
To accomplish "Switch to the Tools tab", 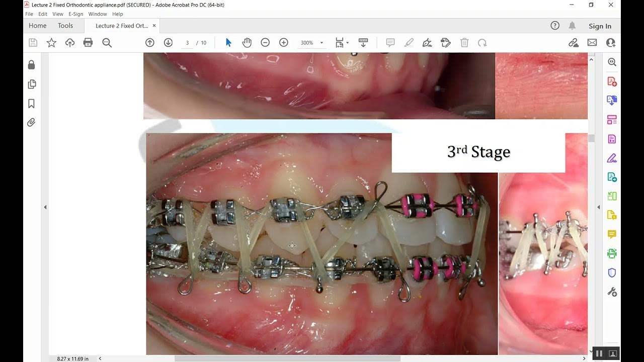I will pos(65,26).
